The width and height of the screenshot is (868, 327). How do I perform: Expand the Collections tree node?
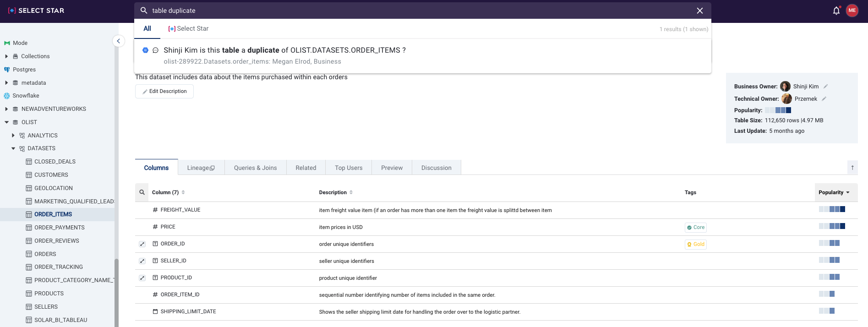(6, 56)
